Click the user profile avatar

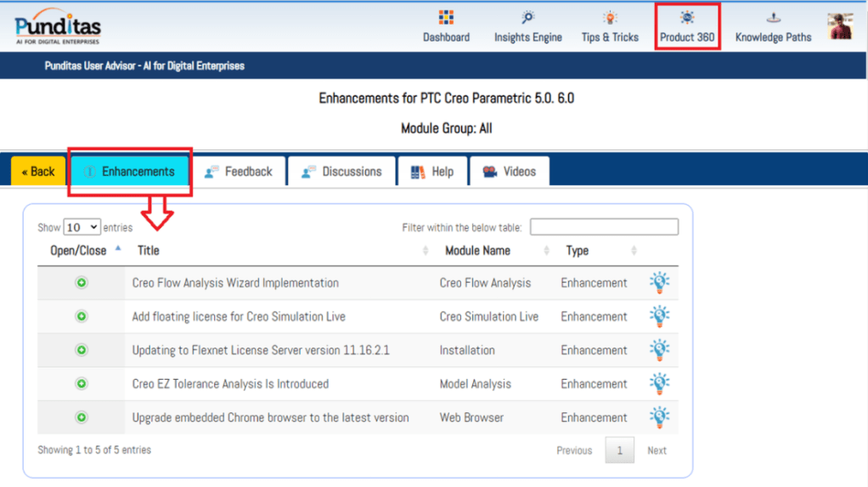coord(841,25)
